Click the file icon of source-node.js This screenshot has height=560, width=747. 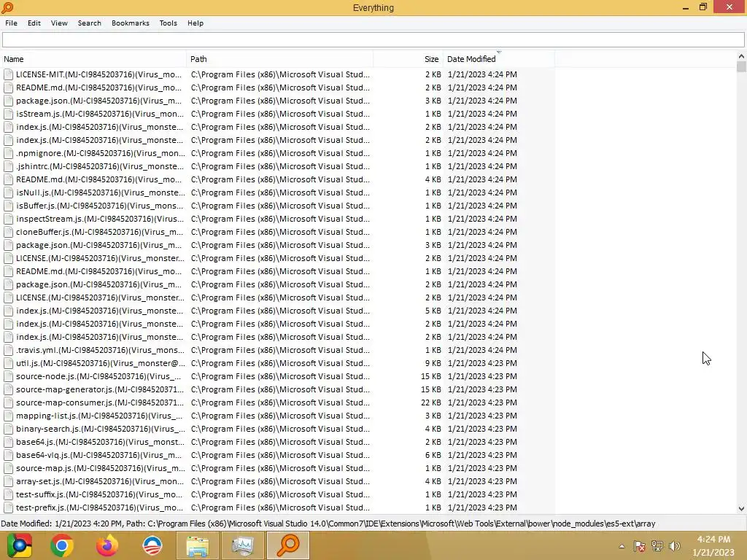pyautogui.click(x=8, y=376)
